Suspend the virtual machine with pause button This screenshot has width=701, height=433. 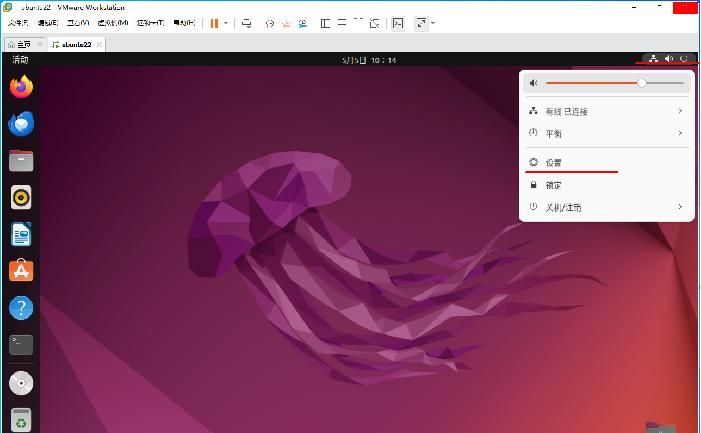[214, 23]
